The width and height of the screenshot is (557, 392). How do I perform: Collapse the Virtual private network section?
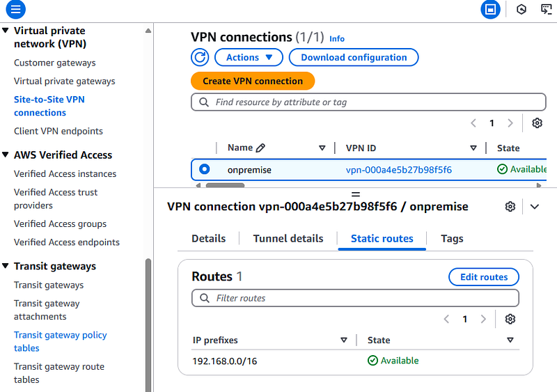tap(6, 31)
